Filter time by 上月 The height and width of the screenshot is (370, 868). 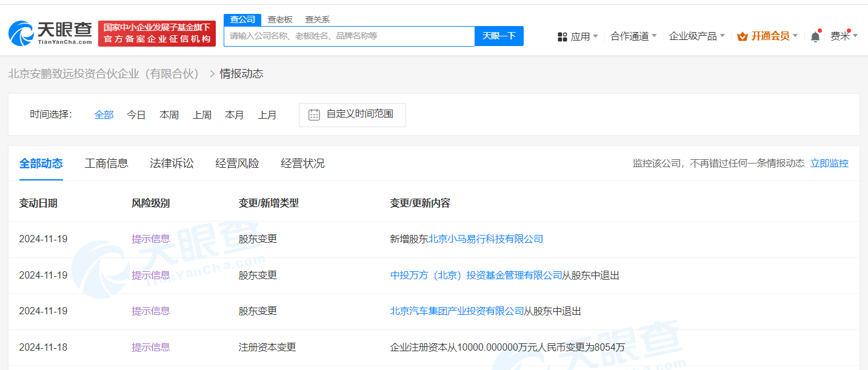267,114
